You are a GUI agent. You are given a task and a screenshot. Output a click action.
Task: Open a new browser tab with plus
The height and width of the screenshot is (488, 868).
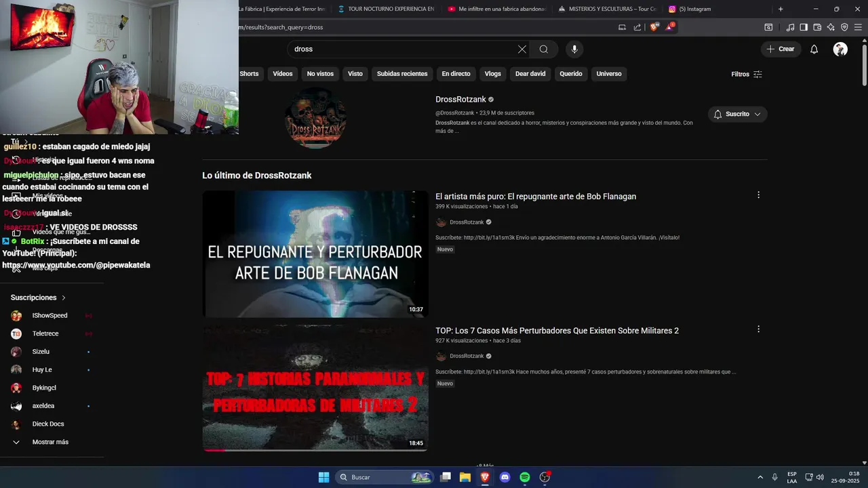point(781,9)
